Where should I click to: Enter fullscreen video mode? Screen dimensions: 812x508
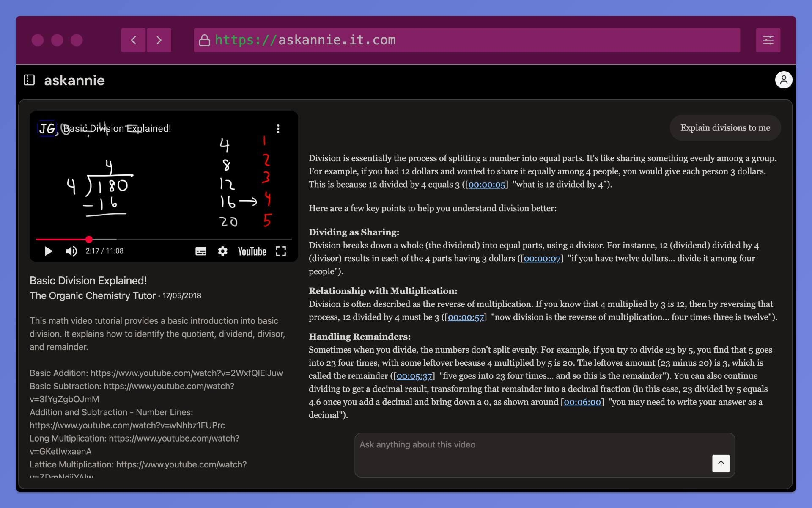pyautogui.click(x=281, y=251)
